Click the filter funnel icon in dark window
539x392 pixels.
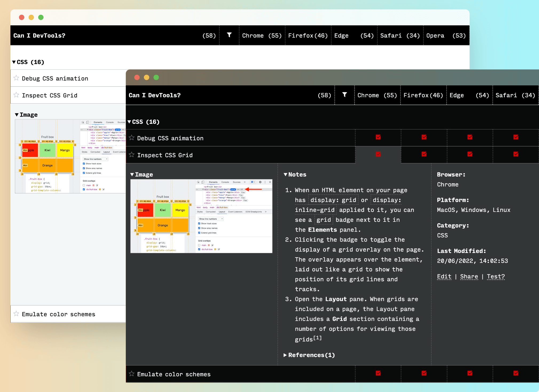point(345,95)
